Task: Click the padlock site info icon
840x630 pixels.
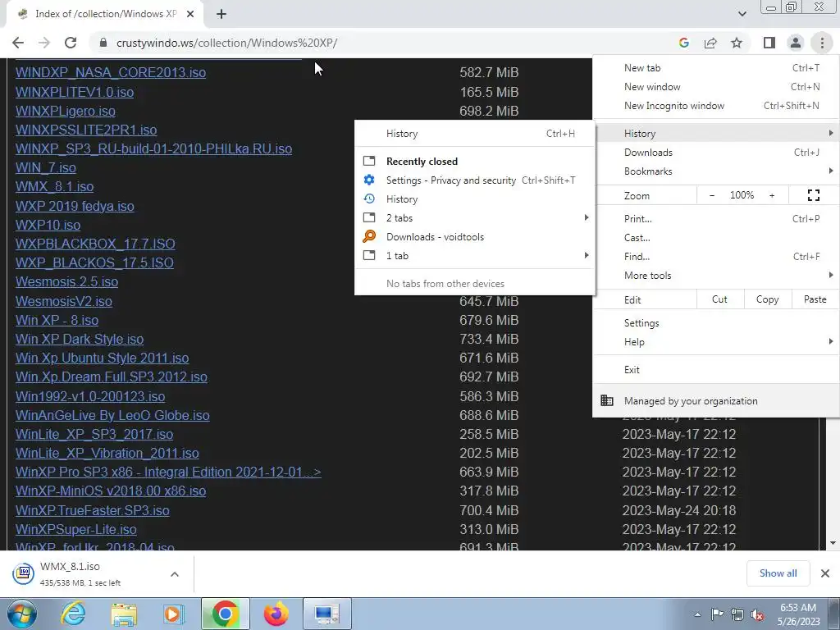Action: tap(103, 43)
